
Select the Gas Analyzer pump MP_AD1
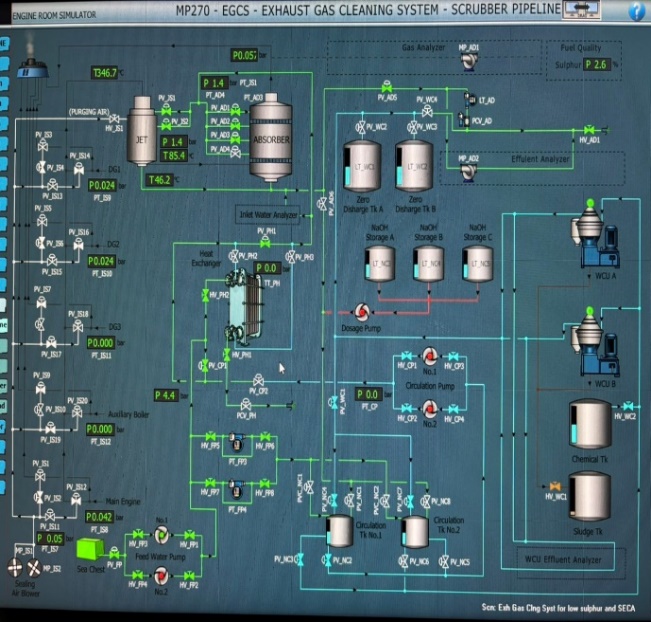[x=467, y=61]
